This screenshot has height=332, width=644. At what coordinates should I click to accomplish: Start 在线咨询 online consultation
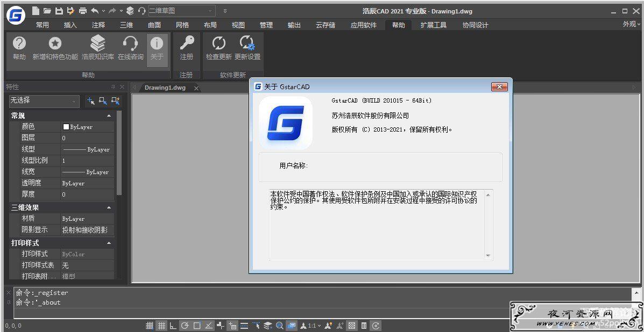coord(131,48)
